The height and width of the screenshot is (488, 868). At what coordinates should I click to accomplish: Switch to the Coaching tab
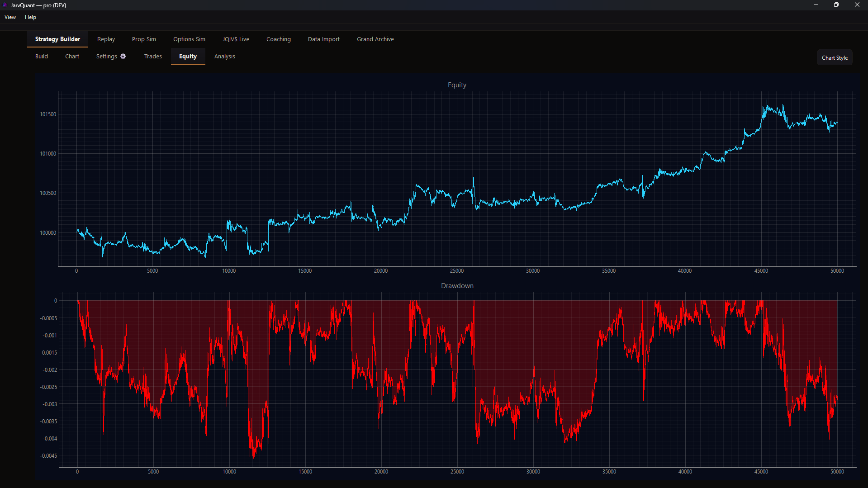279,39
